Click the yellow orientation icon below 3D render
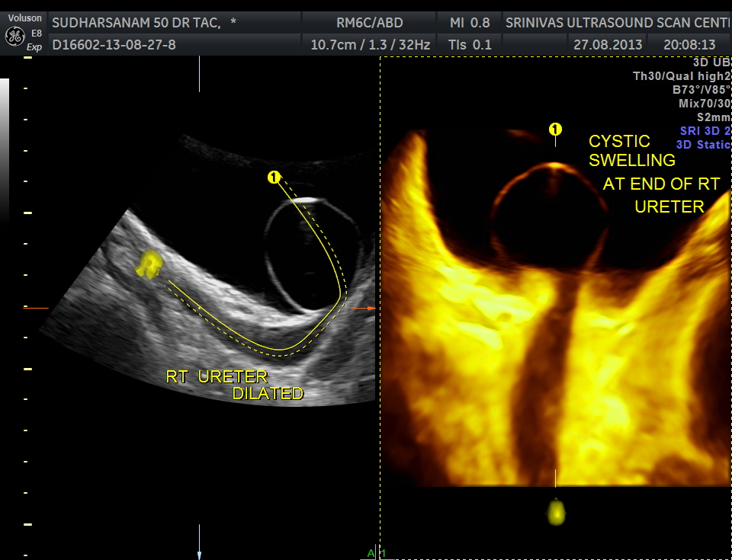 [x=557, y=511]
